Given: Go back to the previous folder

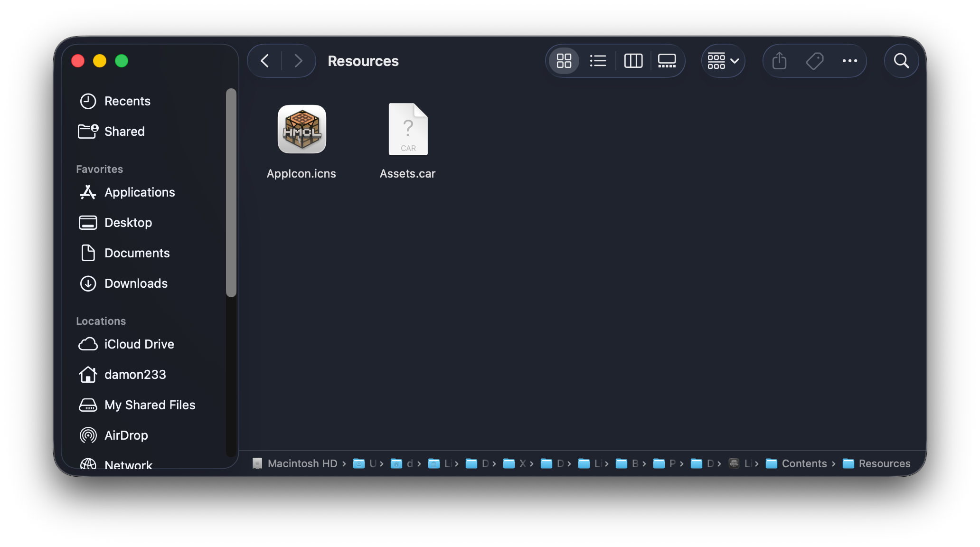Looking at the screenshot, I should (x=265, y=61).
